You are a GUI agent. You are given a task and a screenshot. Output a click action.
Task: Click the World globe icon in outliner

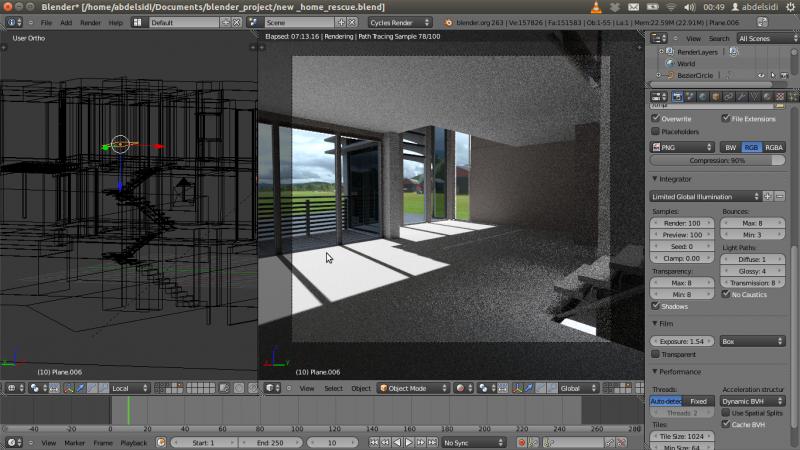(x=670, y=64)
